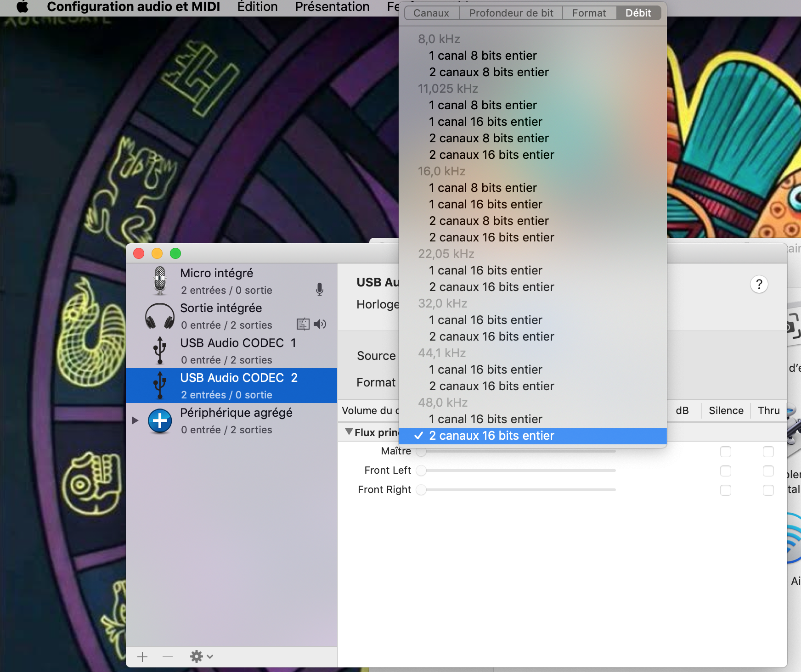
Task: Click the USB Audio CODEC 2 USB icon
Action: pyautogui.click(x=160, y=385)
